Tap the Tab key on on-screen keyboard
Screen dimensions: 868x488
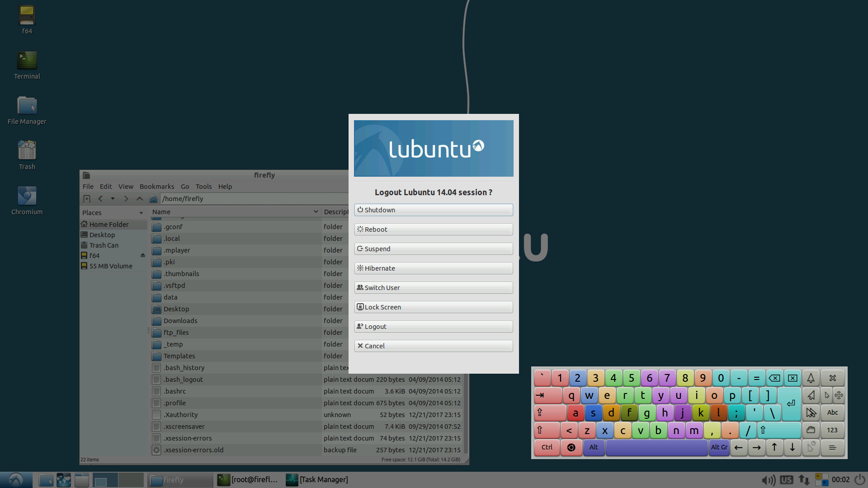(548, 395)
